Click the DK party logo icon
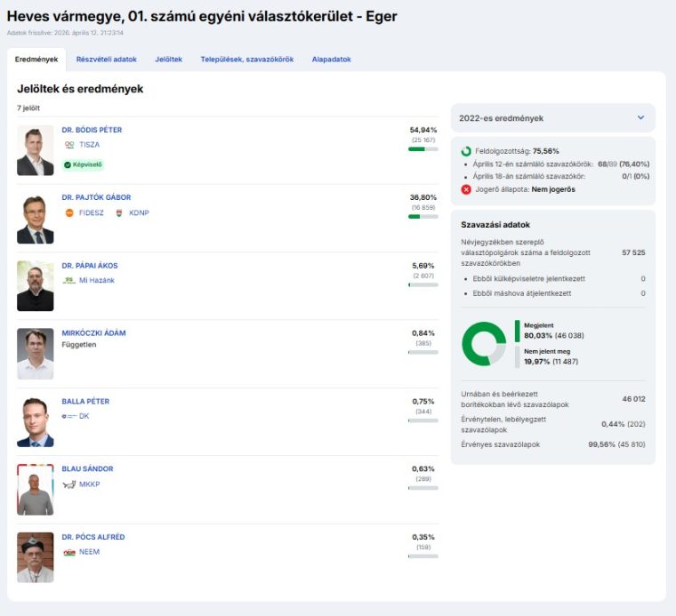The height and width of the screenshot is (616, 676). (69, 416)
